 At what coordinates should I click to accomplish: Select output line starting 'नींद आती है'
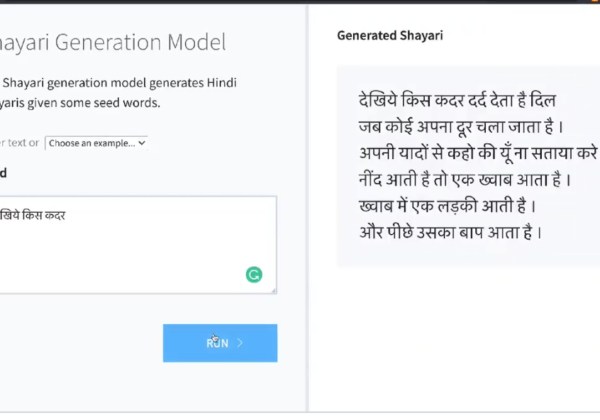click(465, 179)
